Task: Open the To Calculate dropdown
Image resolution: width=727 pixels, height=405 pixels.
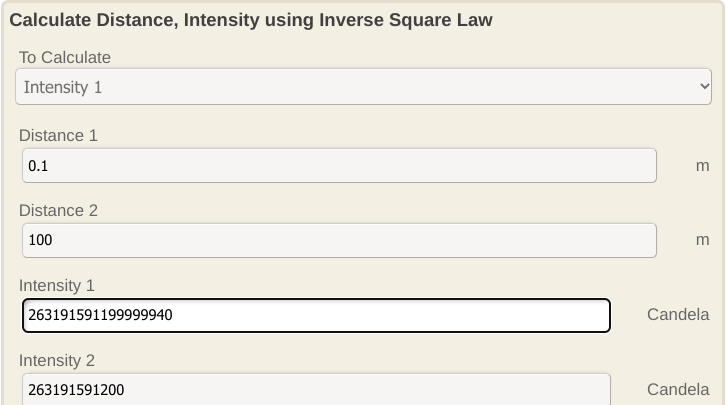Action: (363, 87)
